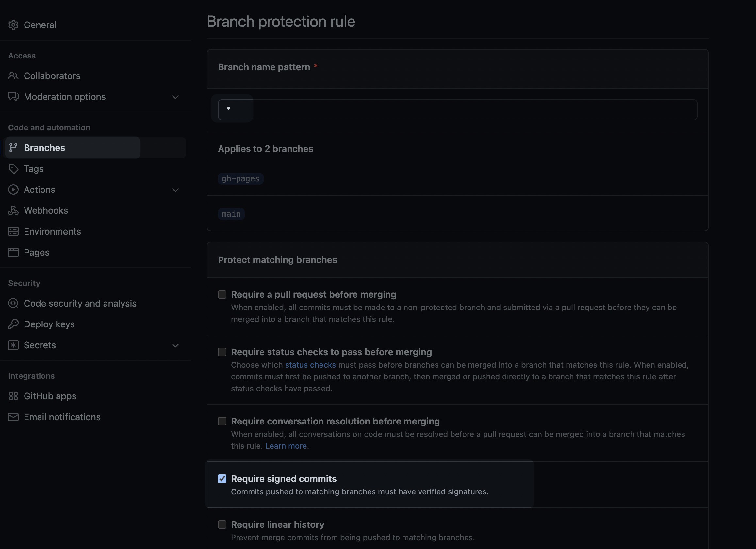Click the Collaborators people icon
Screen dimensions: 756x549
13,76
